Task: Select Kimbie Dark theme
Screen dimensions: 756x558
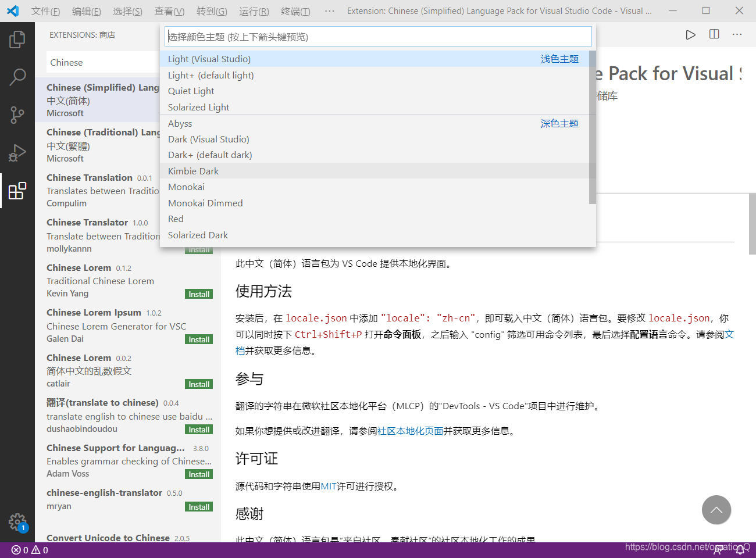Action: (375, 171)
